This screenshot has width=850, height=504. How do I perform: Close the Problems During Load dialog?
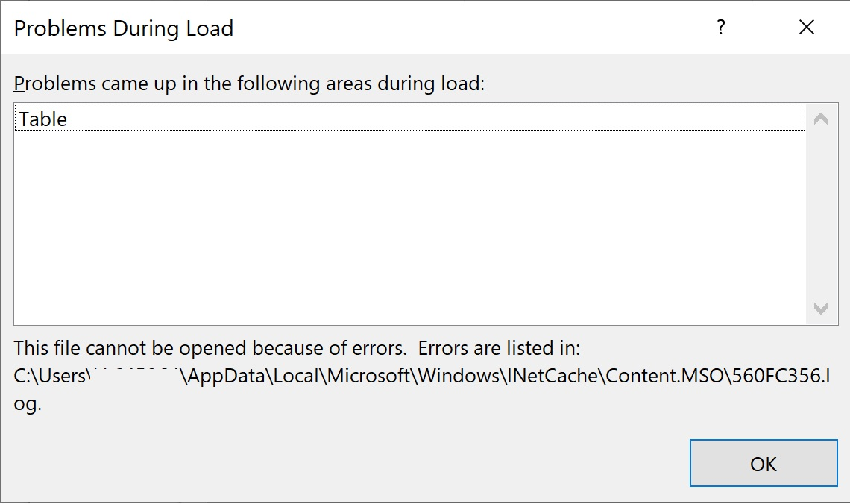[806, 28]
